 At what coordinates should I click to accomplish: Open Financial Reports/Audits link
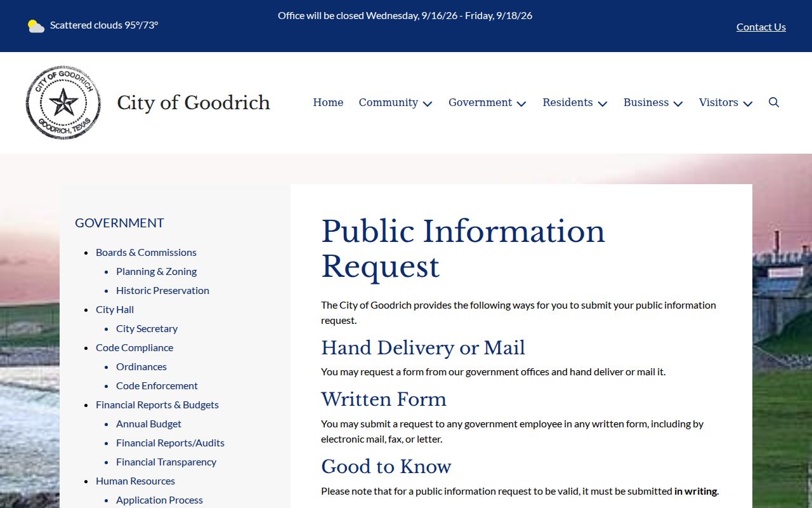(170, 443)
